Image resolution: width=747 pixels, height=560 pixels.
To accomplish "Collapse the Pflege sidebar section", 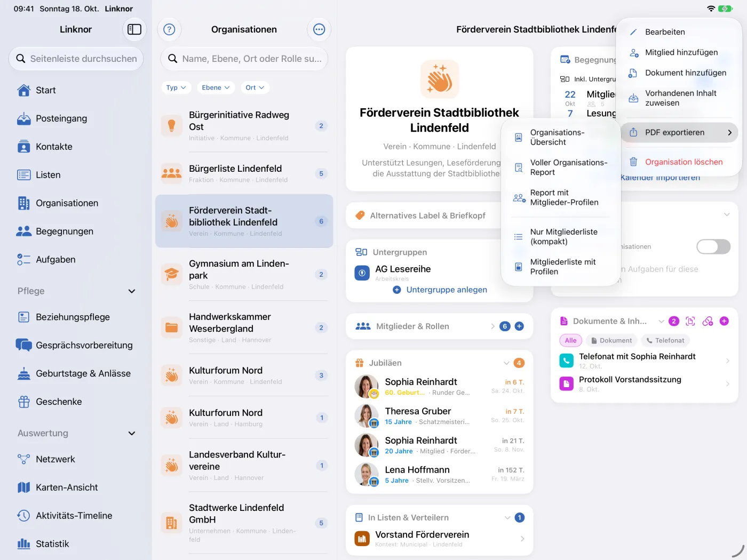I will pos(132,291).
